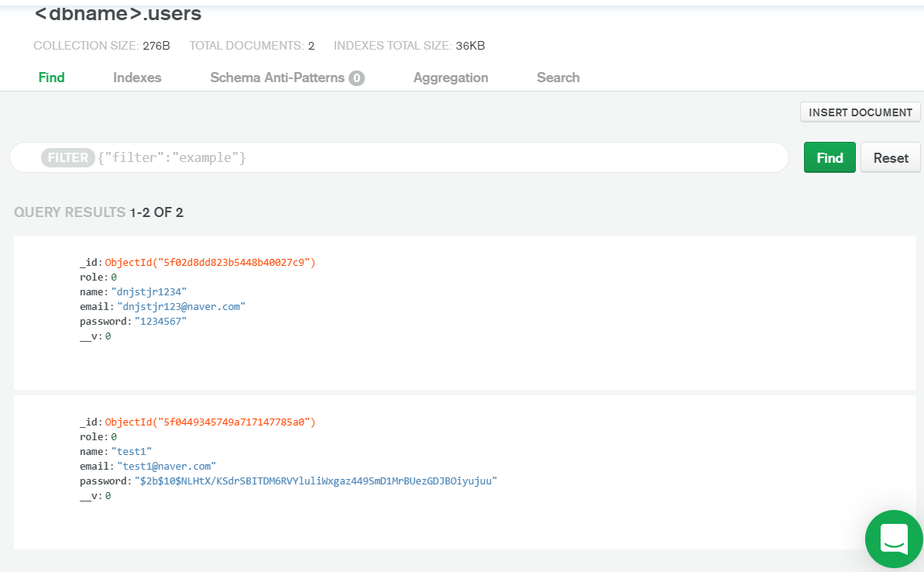Switch to the Indexes tab
The height and width of the screenshot is (572, 924).
click(x=137, y=78)
